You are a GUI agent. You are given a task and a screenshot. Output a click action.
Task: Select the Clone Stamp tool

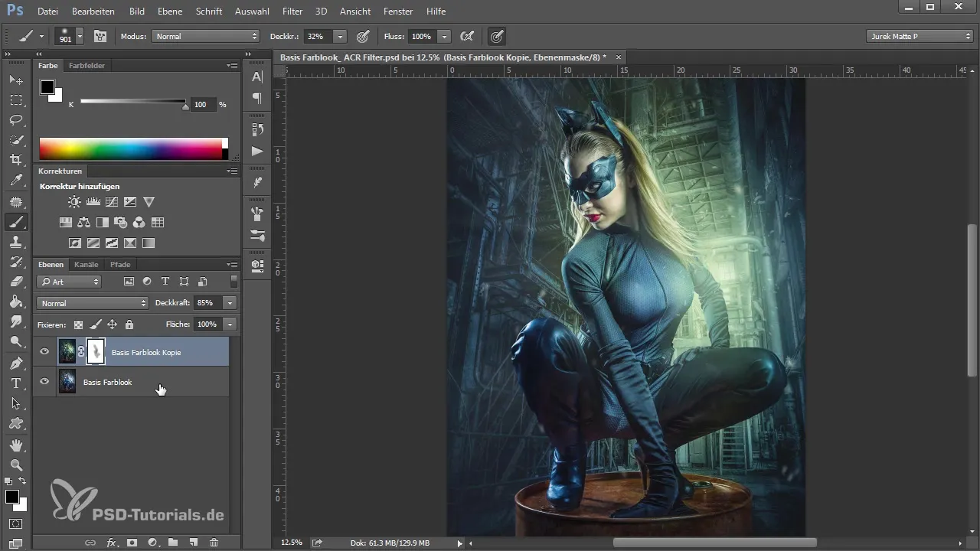[x=16, y=242]
